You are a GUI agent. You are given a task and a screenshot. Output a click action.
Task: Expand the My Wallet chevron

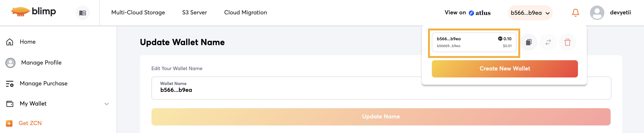(x=106, y=104)
